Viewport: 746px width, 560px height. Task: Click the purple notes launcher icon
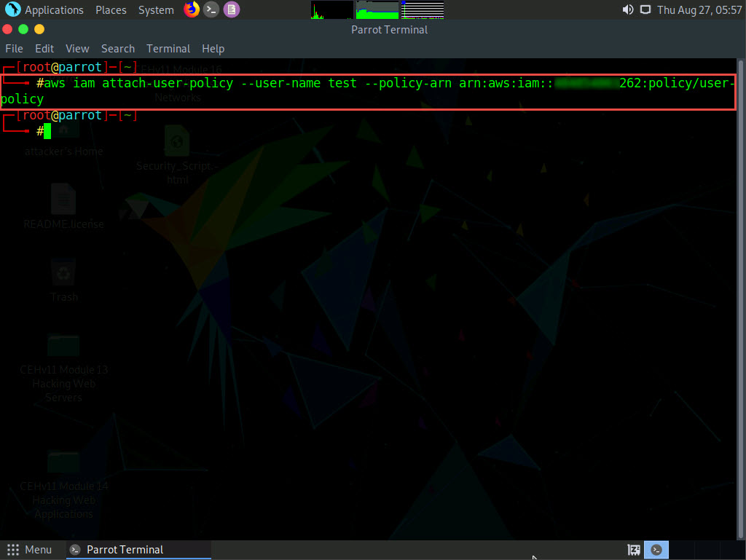click(x=232, y=9)
